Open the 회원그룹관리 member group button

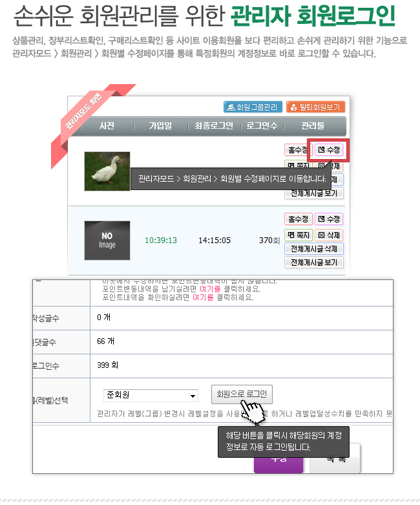point(253,107)
